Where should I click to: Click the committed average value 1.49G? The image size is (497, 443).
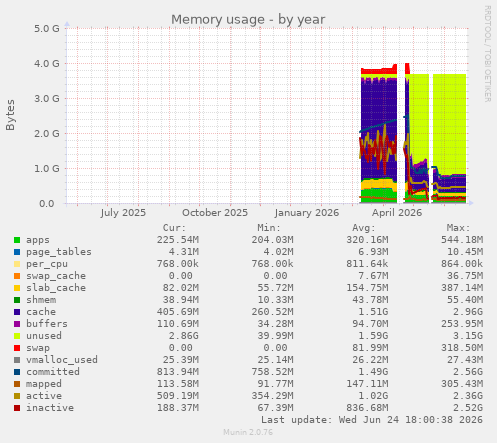coord(373,372)
